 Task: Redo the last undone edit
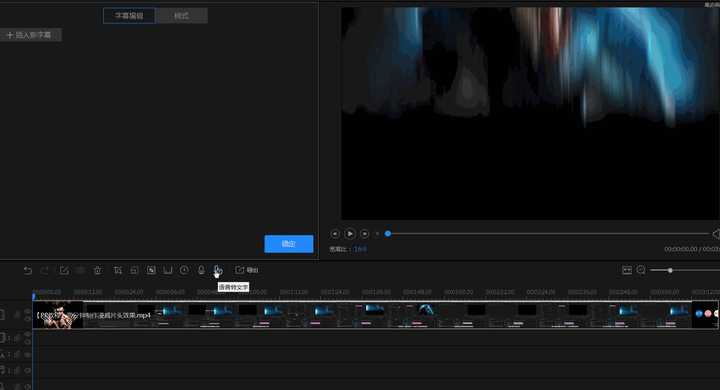[x=45, y=271]
